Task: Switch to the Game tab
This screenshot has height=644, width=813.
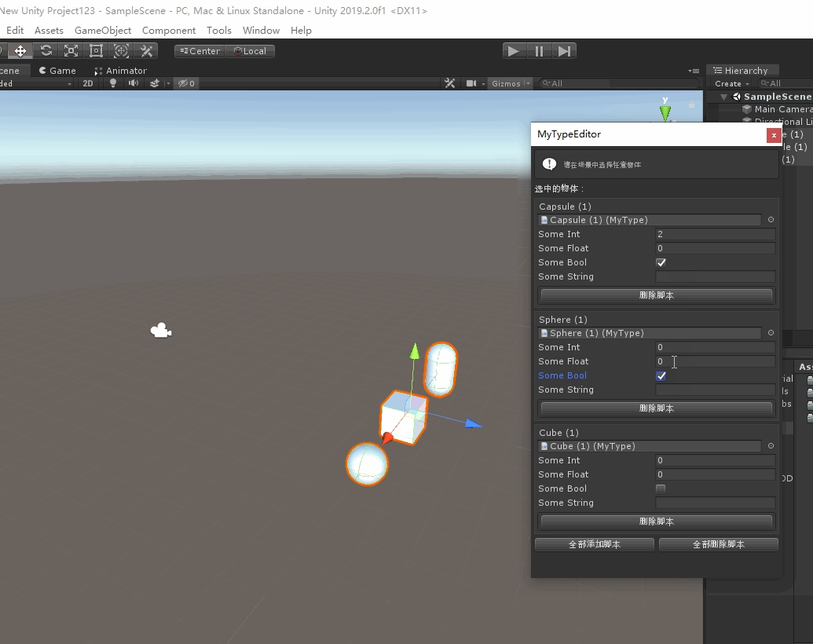Action: point(57,71)
